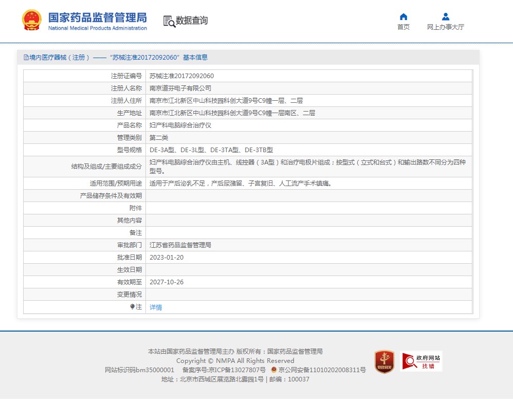Select registrant name 南京道芬电子有限公司
513x420 pixels.
[x=180, y=88]
